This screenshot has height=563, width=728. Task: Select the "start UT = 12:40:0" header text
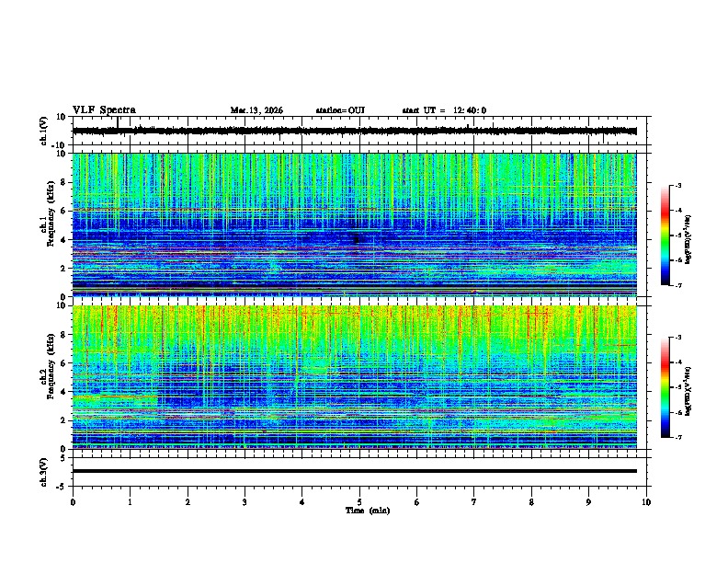(444, 110)
